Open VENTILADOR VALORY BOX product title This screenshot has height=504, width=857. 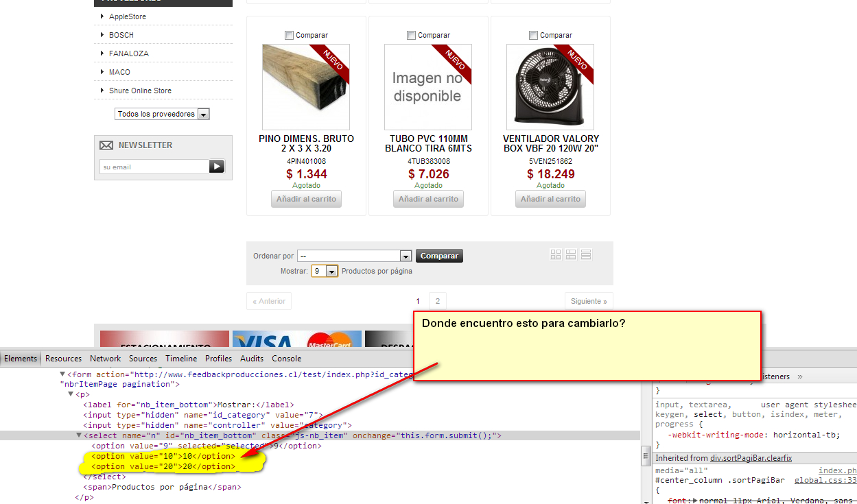(x=550, y=143)
